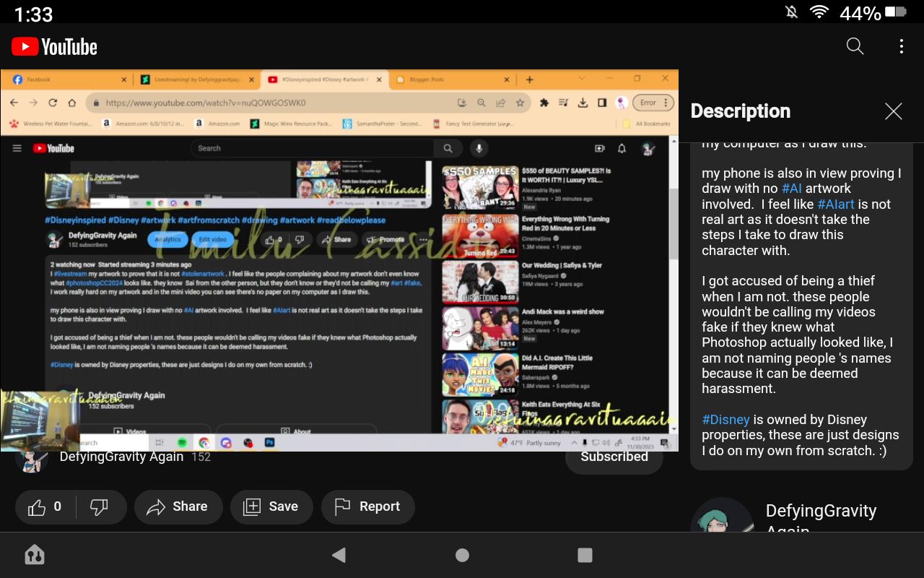The width and height of the screenshot is (924, 578).
Task: Open the Magic Winx Resource Pack bookmark
Action: (x=291, y=124)
